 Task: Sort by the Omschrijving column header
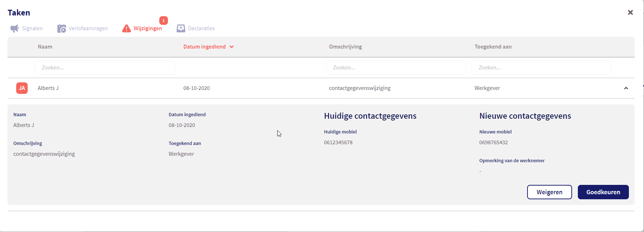click(345, 47)
